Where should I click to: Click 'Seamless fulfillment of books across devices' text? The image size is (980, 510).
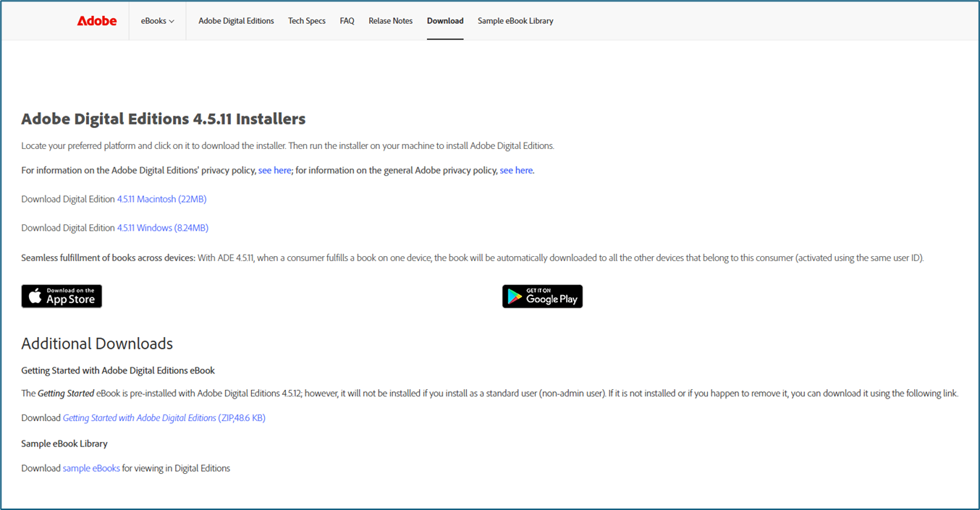[108, 258]
